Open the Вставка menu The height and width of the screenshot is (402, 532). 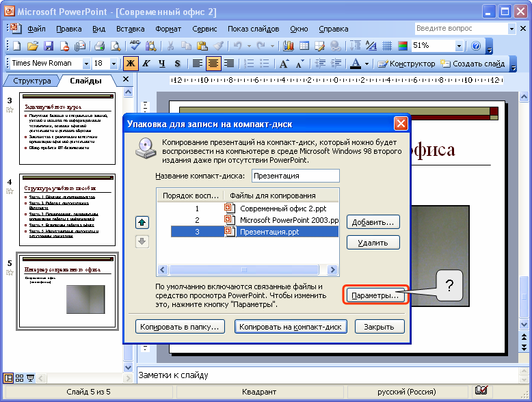point(131,29)
